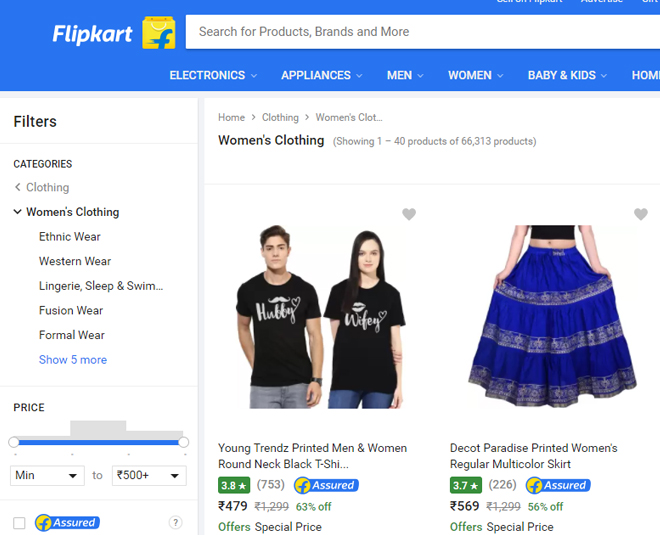Screen dimensions: 660x535
Task: Open the Assured filter help question icon
Action: (175, 522)
